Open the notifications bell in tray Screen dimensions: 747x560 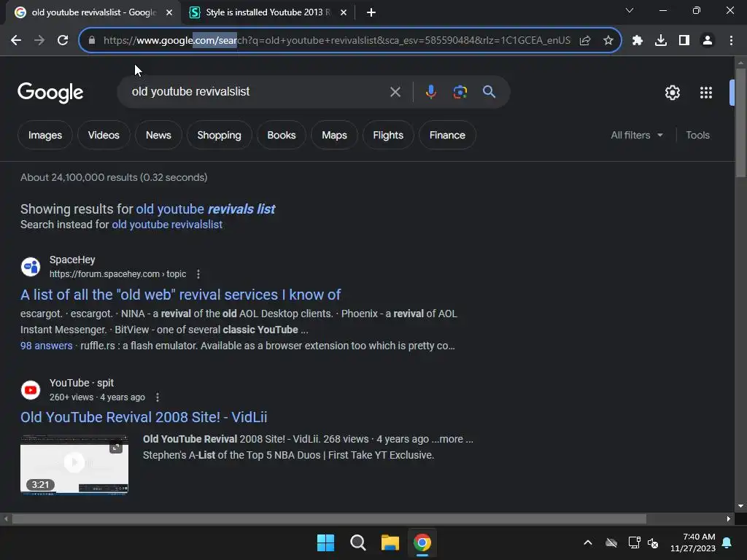(727, 542)
